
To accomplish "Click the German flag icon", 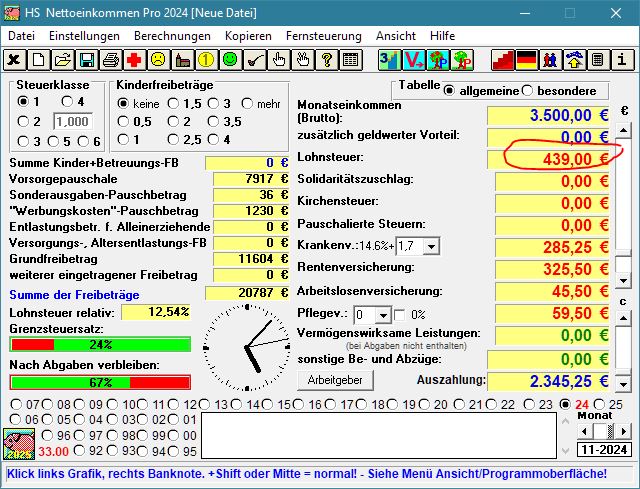I will point(526,60).
